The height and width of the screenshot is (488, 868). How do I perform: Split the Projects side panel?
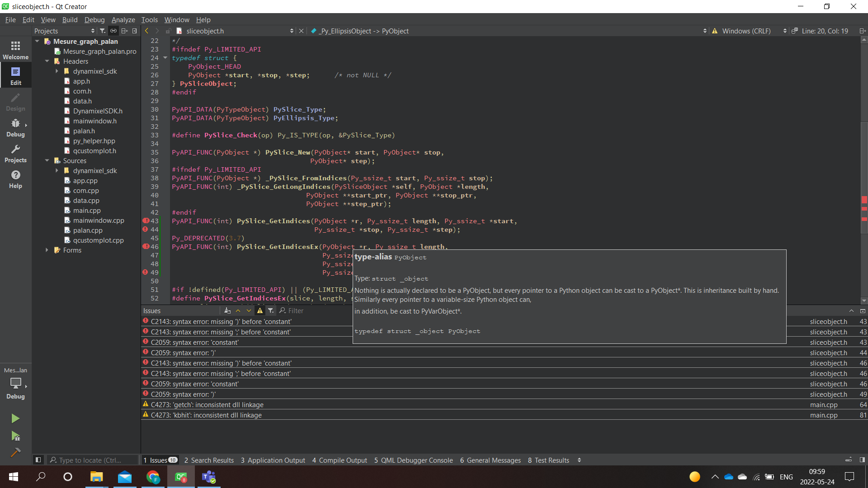124,31
